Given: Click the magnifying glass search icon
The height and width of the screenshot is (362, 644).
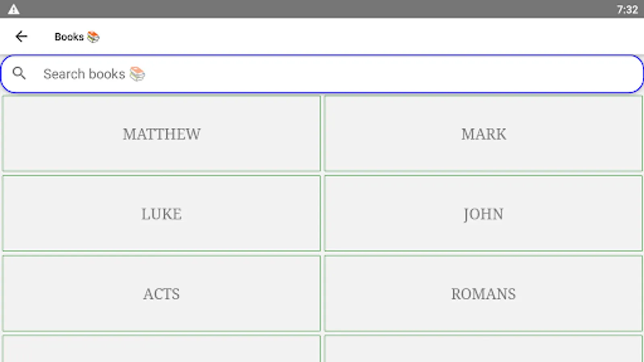Looking at the screenshot, I should pos(19,73).
